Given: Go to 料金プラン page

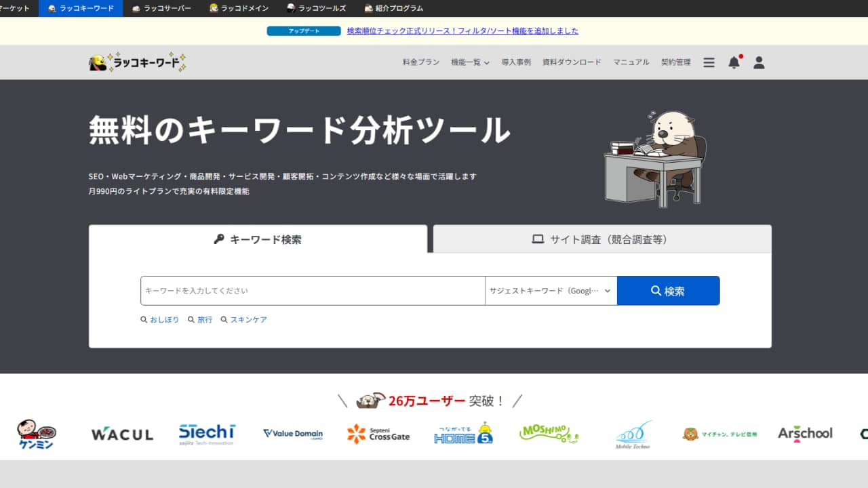Looking at the screenshot, I should [421, 62].
